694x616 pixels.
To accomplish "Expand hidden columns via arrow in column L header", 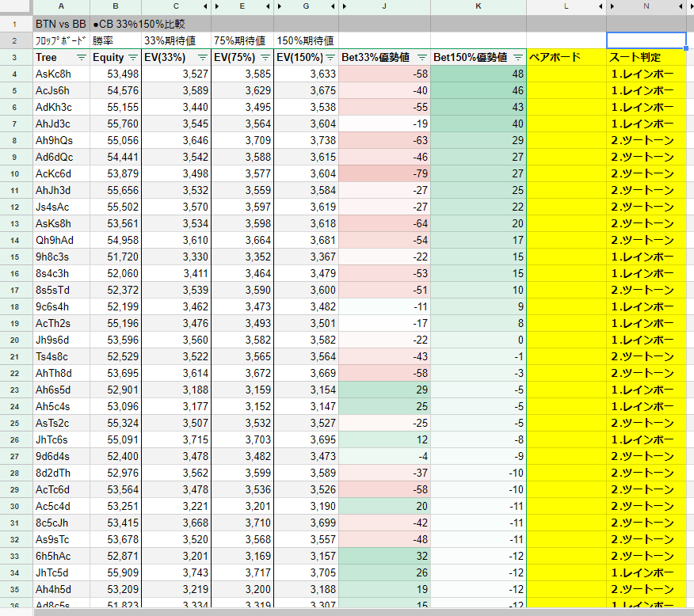I will [601, 6].
